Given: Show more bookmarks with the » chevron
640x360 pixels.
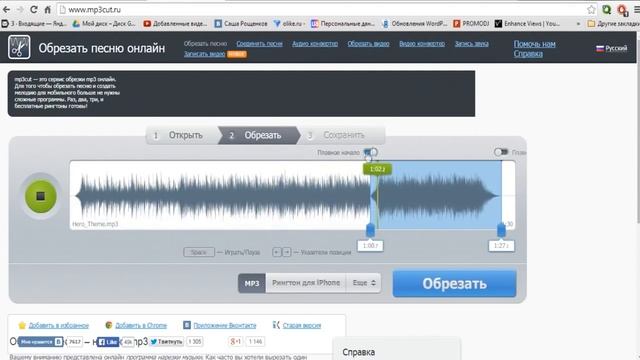Looking at the screenshot, I should pyautogui.click(x=578, y=24).
